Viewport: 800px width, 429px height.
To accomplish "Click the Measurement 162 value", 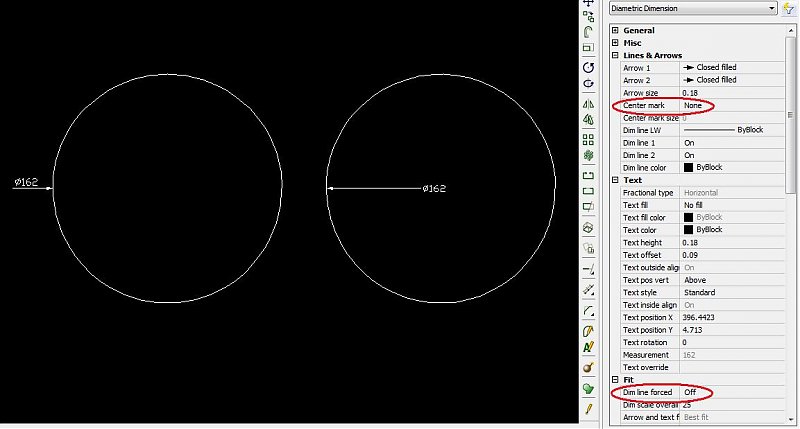I will tap(733, 355).
